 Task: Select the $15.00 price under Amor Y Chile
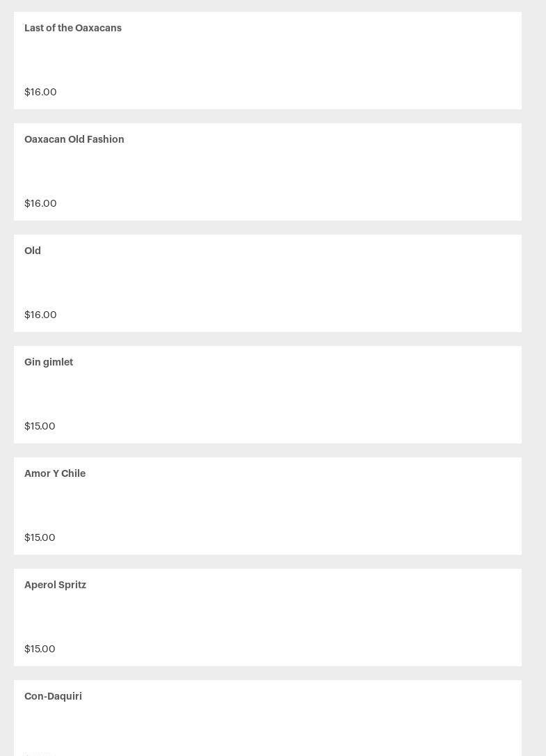(x=40, y=537)
